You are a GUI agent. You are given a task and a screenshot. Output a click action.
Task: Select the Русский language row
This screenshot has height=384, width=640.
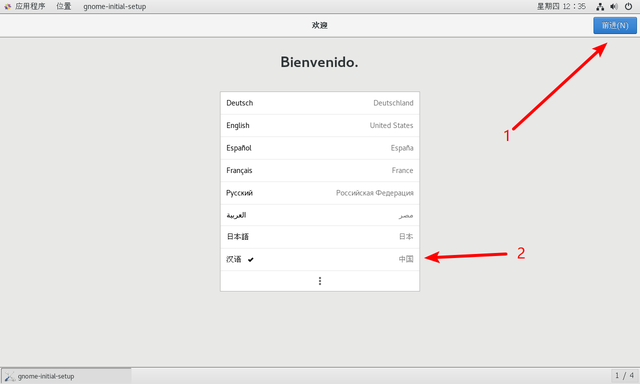(320, 193)
